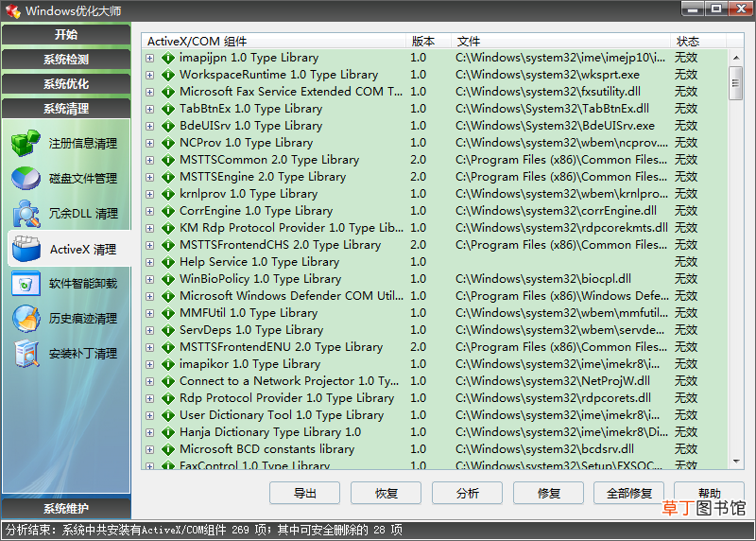Click green icon of TabBtnEx 1.0 Type Library
This screenshot has width=756, height=541.
click(x=168, y=109)
